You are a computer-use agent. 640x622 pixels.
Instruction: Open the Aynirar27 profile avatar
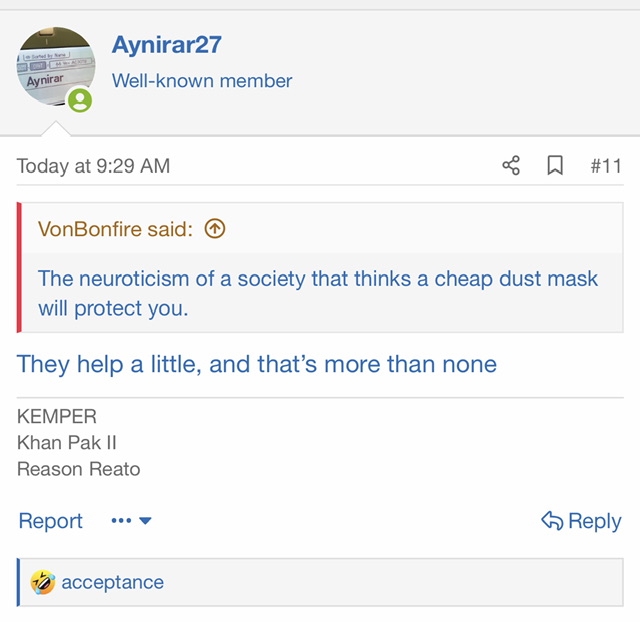point(57,69)
